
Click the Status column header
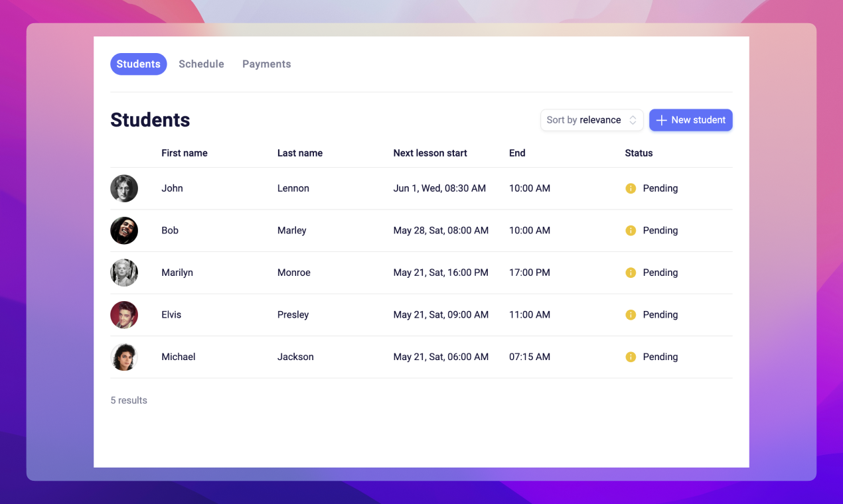[639, 153]
